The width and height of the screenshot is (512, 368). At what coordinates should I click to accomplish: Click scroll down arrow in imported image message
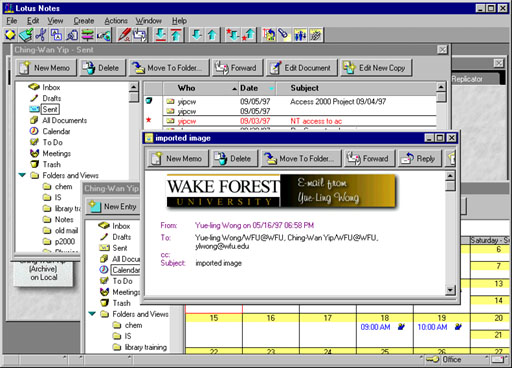[450, 290]
